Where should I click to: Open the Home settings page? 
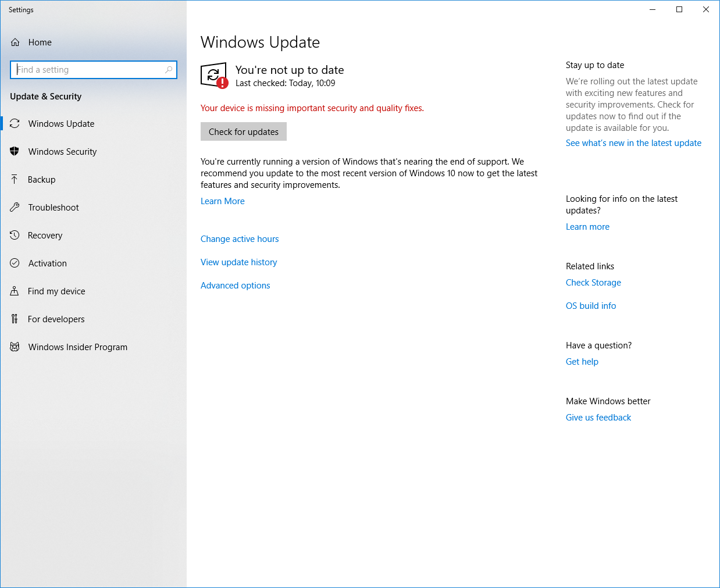click(x=94, y=42)
